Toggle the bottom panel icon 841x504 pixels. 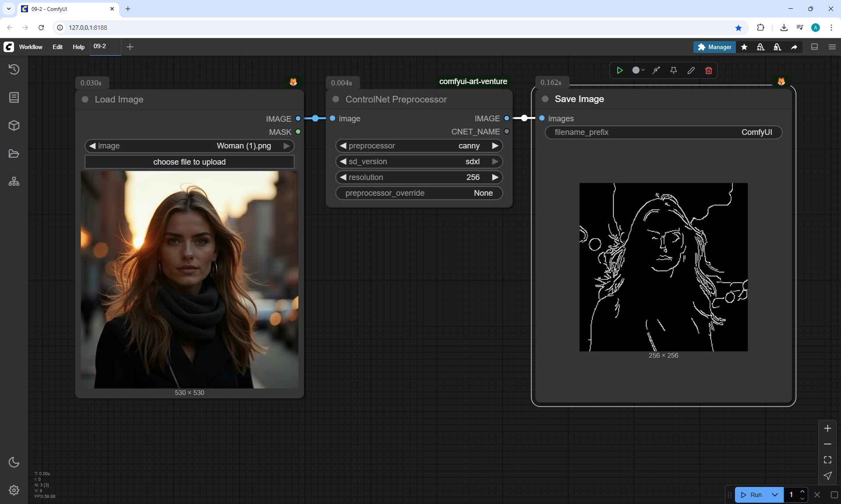[814, 47]
